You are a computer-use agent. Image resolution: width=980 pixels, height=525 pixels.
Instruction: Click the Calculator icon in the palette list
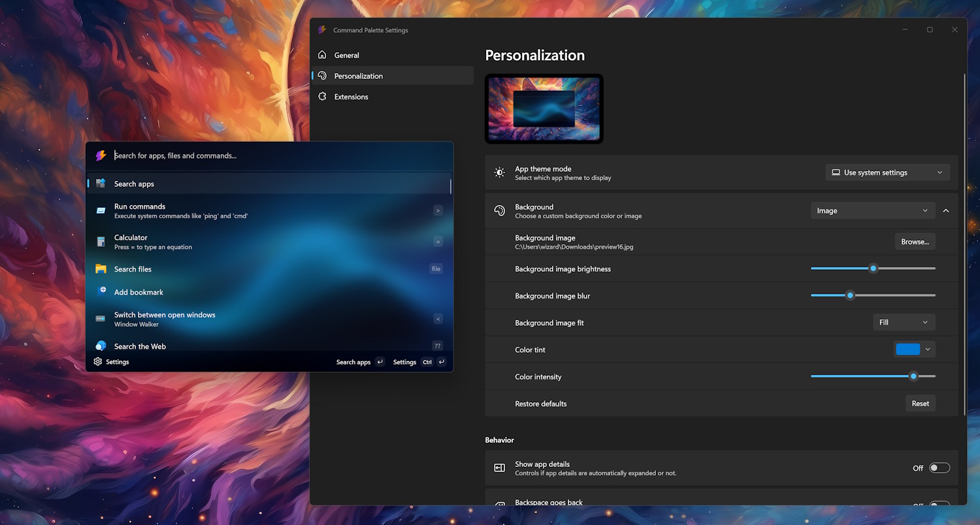point(101,242)
